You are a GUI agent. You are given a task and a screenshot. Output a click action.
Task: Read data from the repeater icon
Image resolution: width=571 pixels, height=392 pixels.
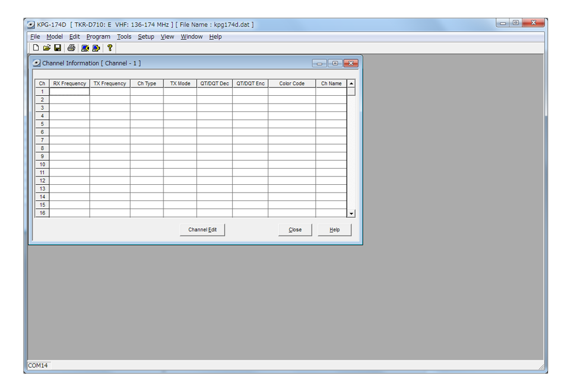pos(85,48)
